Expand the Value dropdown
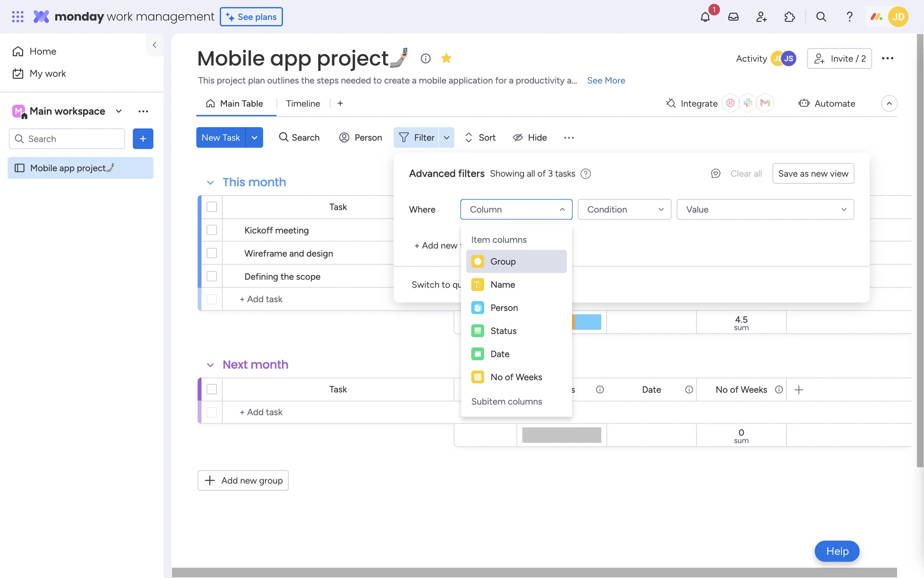The image size is (924, 578). [765, 210]
